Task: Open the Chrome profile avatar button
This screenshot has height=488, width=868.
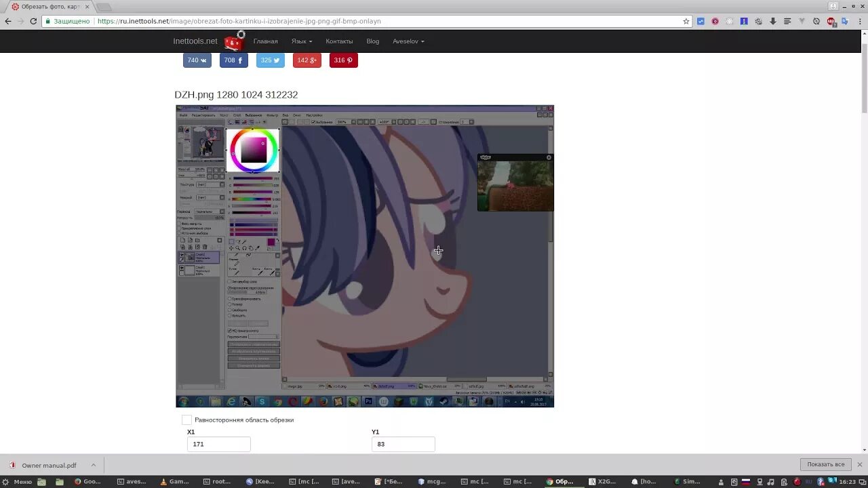Action: coord(833,6)
